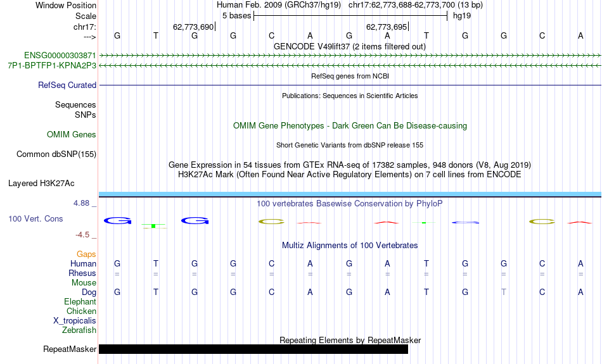The width and height of the screenshot is (602, 364).
Task: Select the ENSG00000303871 gene label
Action: tap(60, 56)
